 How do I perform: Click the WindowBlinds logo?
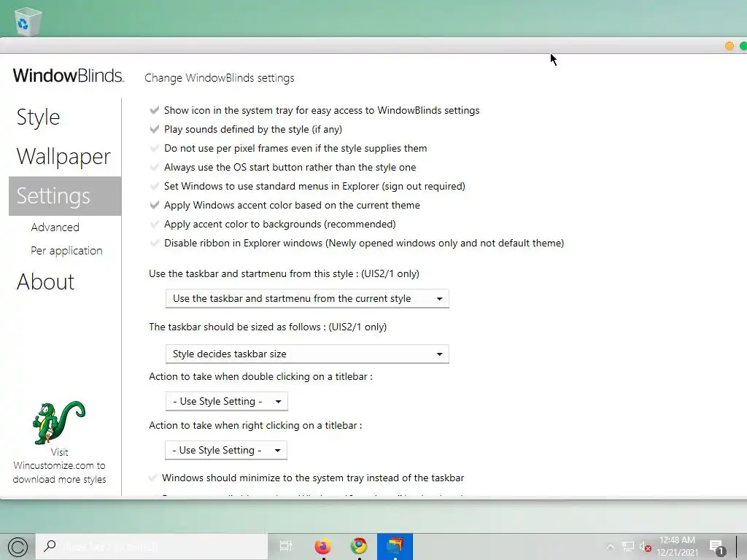(x=68, y=76)
